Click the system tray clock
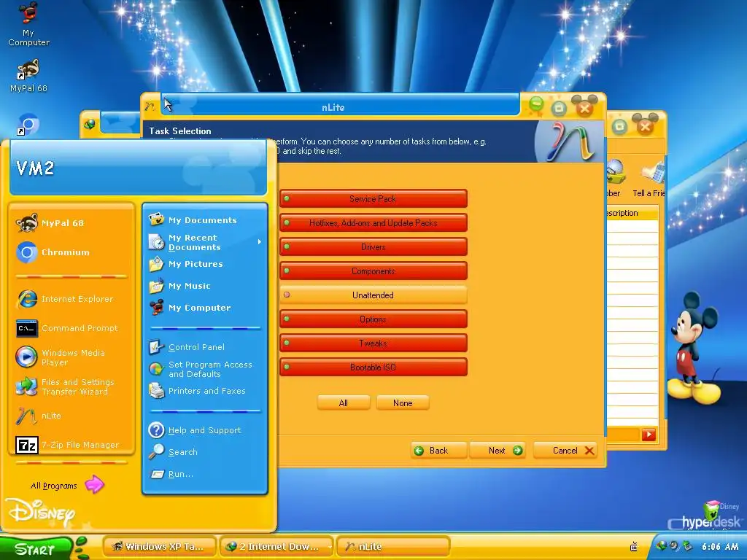The height and width of the screenshot is (560, 747). pos(720,547)
